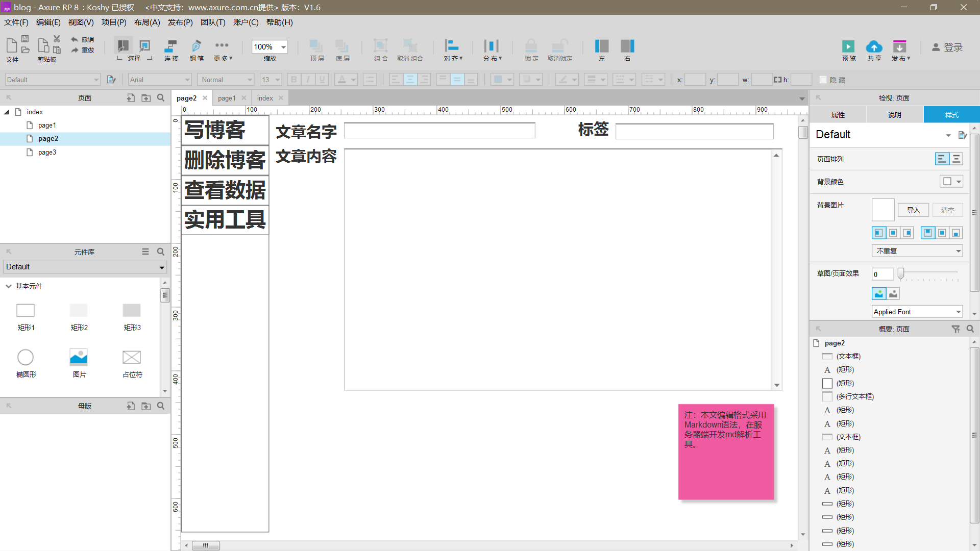Click the Distribute (分布) icon

[x=492, y=46]
